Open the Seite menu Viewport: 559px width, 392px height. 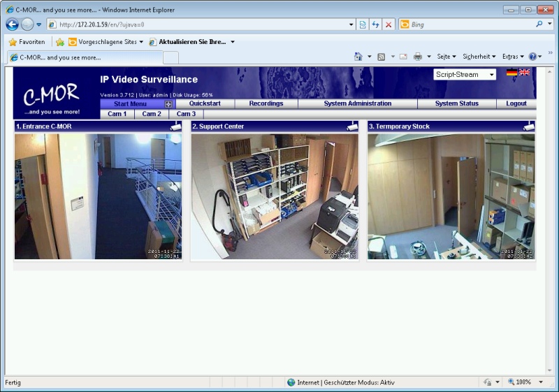coord(447,57)
